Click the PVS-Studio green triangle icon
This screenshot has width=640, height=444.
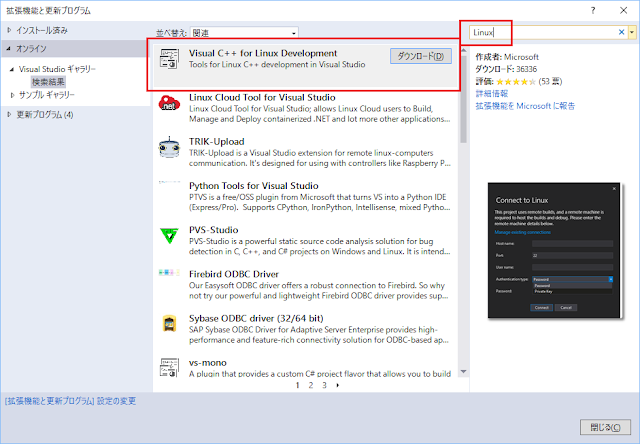[x=169, y=235]
